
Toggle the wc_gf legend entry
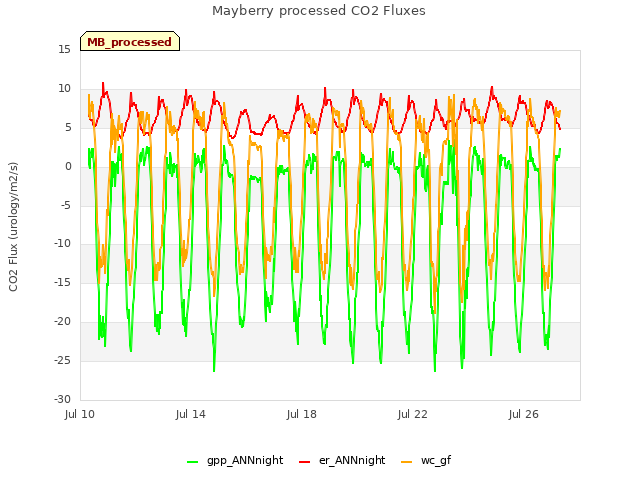(x=426, y=460)
